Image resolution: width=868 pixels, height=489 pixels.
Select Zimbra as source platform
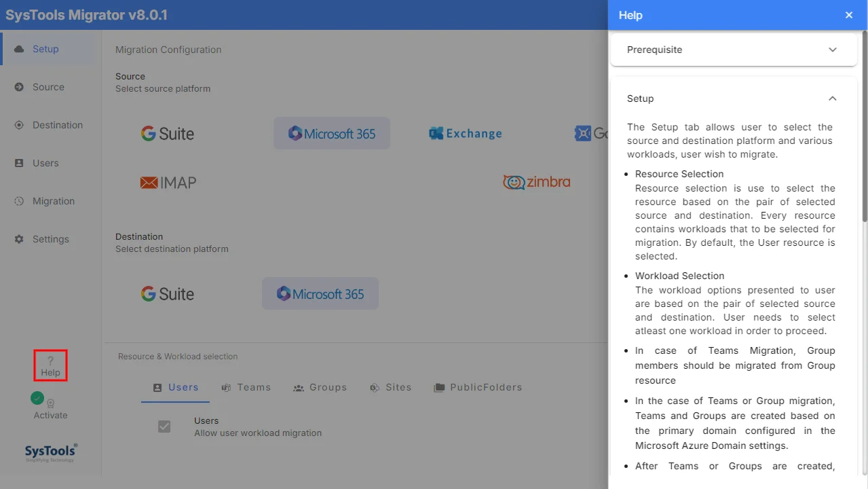pyautogui.click(x=537, y=182)
